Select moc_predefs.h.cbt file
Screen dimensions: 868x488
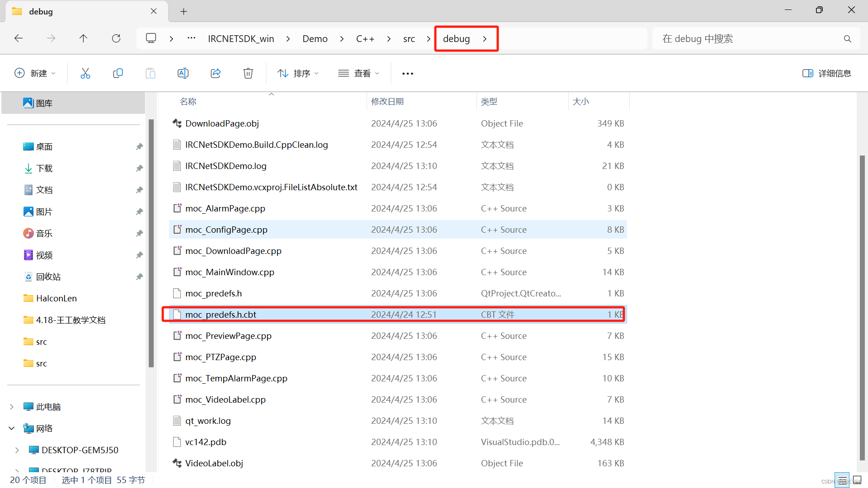[398, 314]
